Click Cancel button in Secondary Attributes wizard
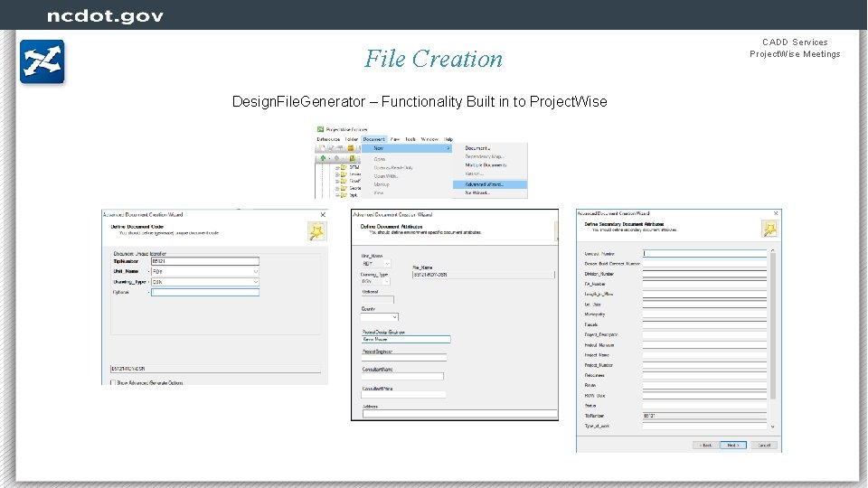This screenshot has height=488, width=868. [764, 445]
